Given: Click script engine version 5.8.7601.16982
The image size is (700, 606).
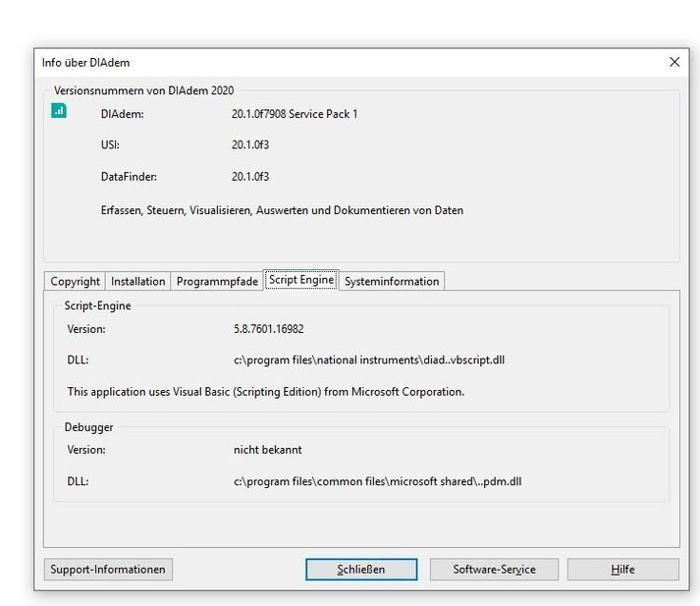Looking at the screenshot, I should coord(268,329).
